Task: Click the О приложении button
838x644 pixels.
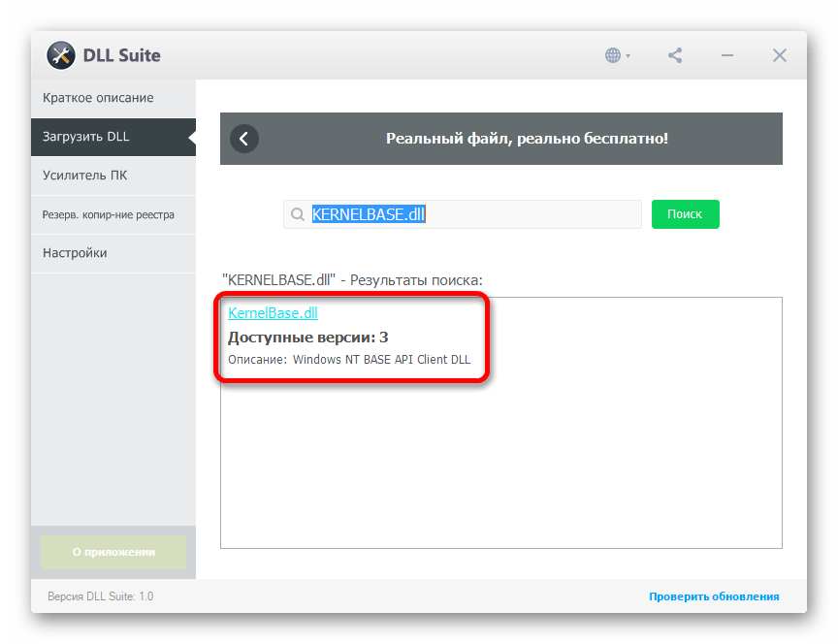Action: (x=113, y=552)
